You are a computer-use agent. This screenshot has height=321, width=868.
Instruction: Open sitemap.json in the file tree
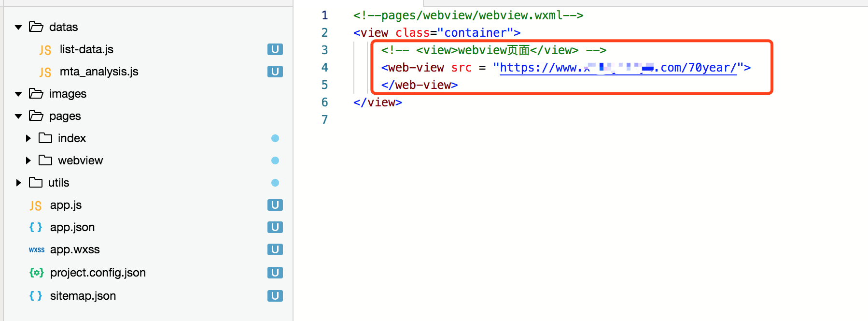[x=83, y=296]
